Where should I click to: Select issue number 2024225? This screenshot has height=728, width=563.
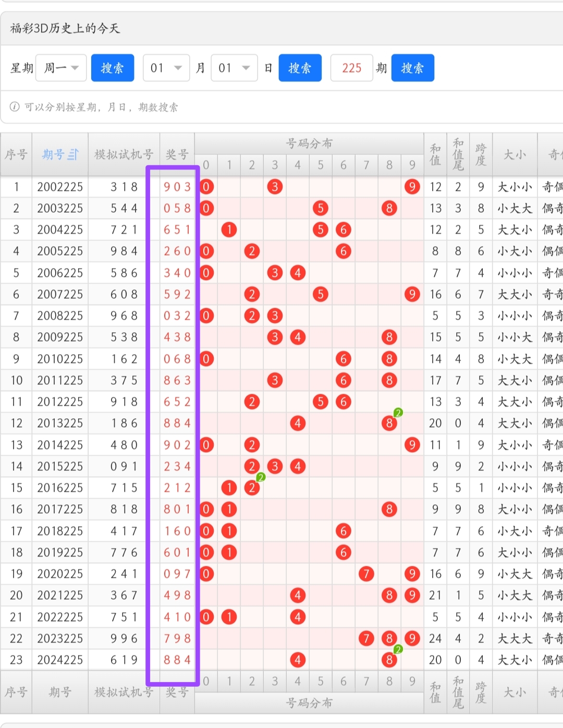tap(60, 660)
